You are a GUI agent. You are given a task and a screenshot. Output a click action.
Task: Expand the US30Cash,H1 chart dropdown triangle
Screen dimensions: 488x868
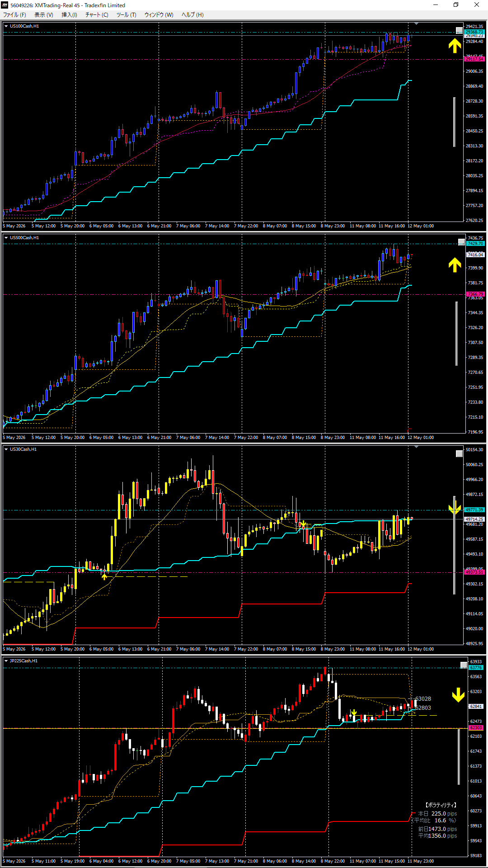click(x=6, y=449)
